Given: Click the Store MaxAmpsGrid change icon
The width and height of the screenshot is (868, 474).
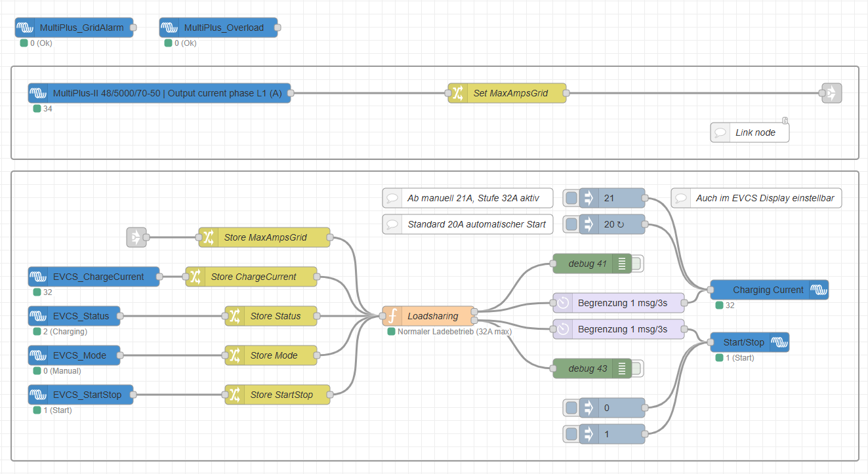Looking at the screenshot, I should coord(208,237).
